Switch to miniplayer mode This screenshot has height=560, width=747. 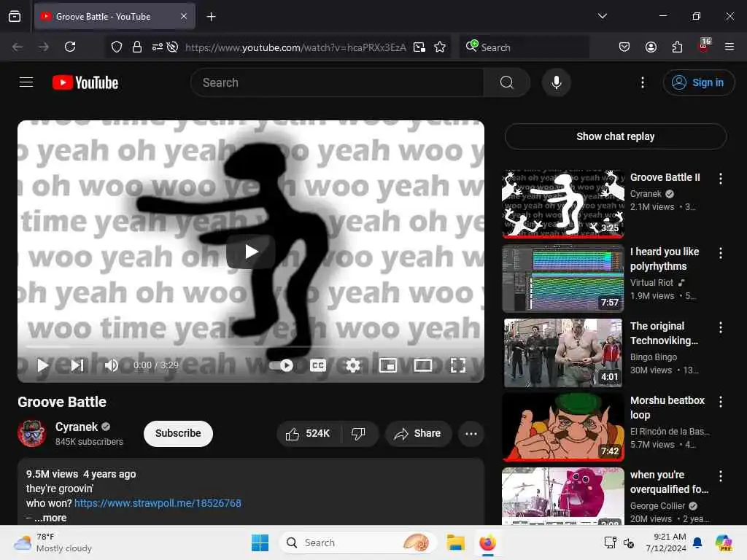click(388, 365)
